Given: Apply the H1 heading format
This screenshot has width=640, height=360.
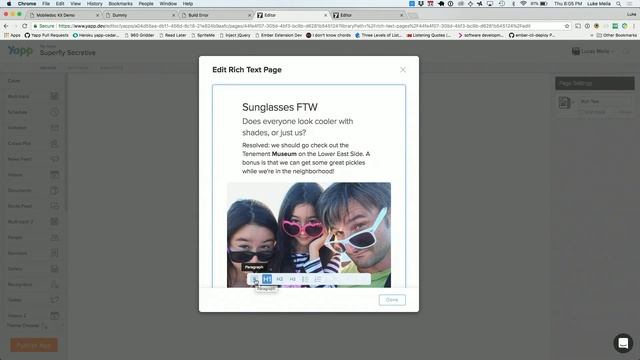Looking at the screenshot, I should click(x=267, y=279).
